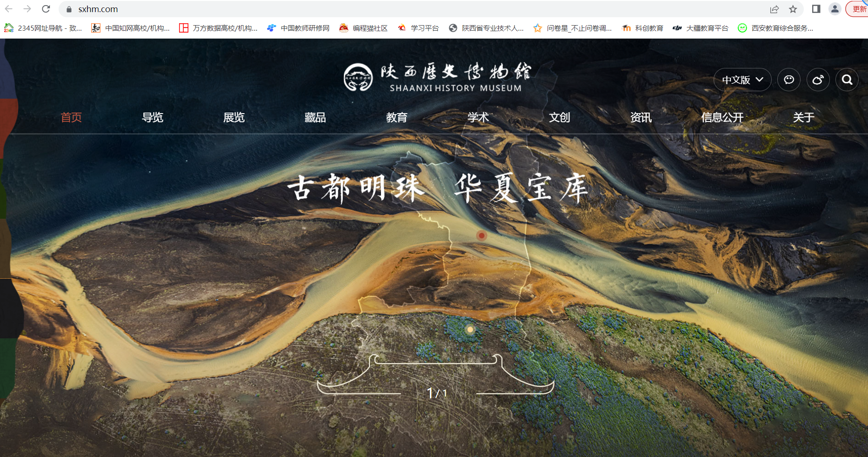
Task: Click the browser profile avatar icon
Action: point(835,9)
